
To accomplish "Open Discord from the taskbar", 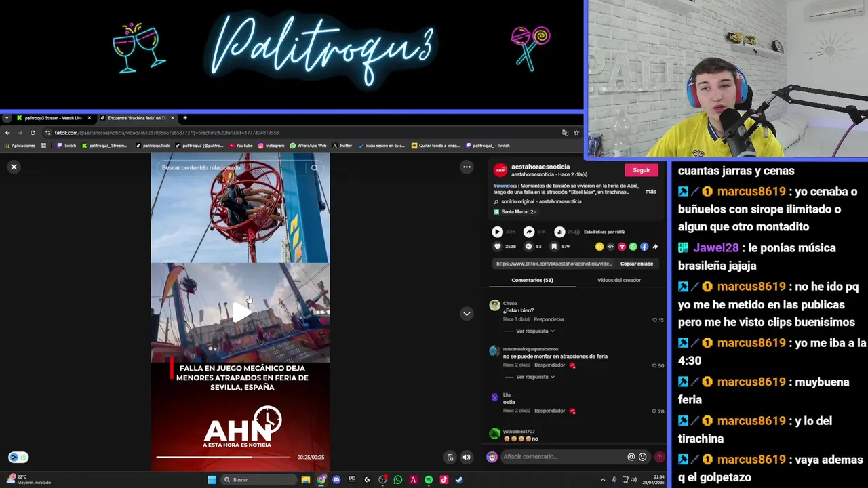I will [336, 480].
